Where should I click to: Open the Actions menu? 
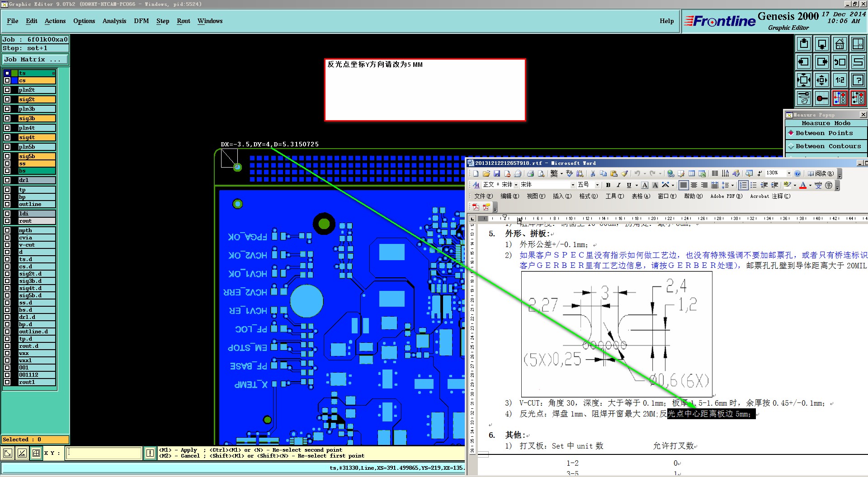coord(55,21)
